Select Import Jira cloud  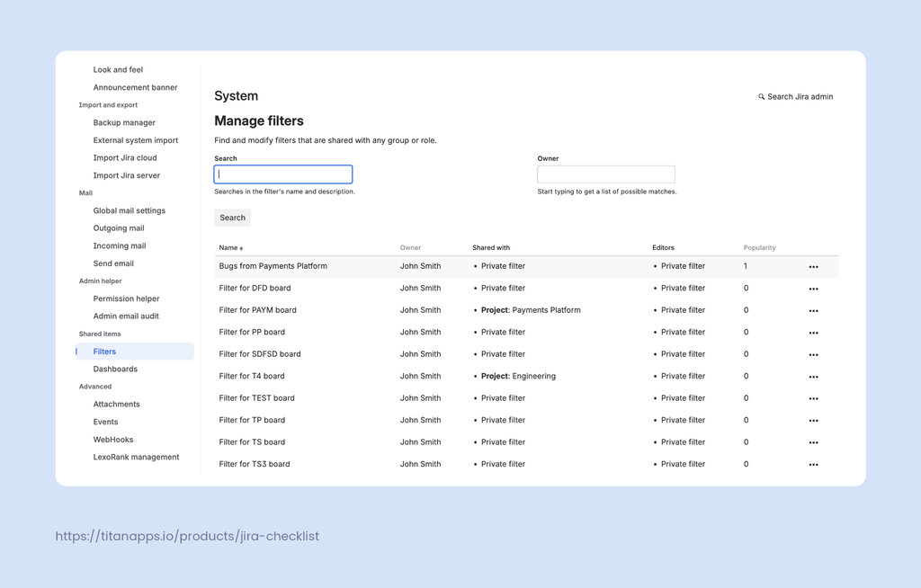[x=125, y=158]
